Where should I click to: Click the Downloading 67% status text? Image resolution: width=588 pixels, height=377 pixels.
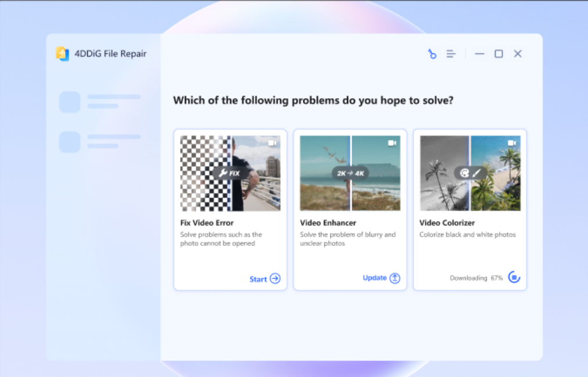(476, 278)
